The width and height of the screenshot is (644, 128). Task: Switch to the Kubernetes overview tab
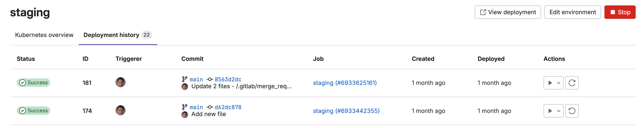pos(44,35)
